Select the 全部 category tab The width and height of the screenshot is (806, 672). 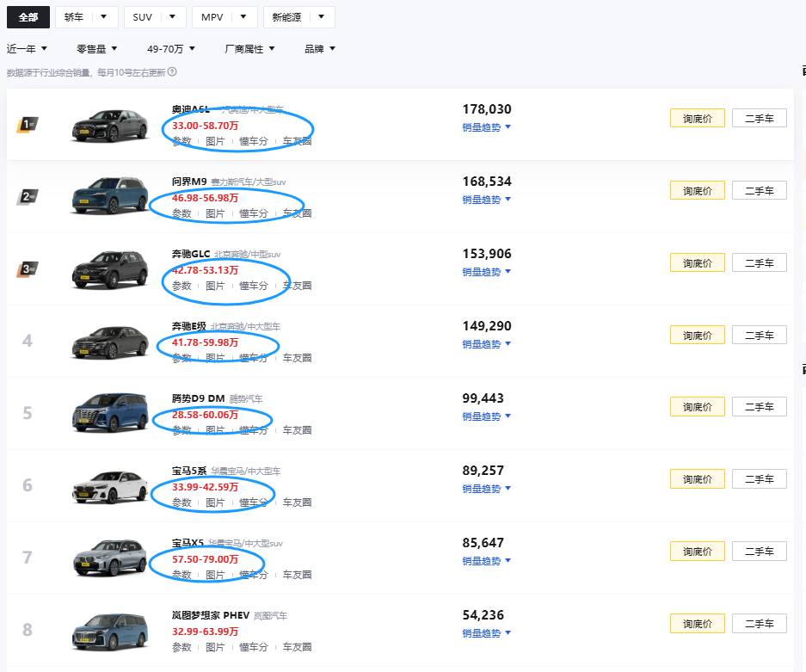coord(28,17)
